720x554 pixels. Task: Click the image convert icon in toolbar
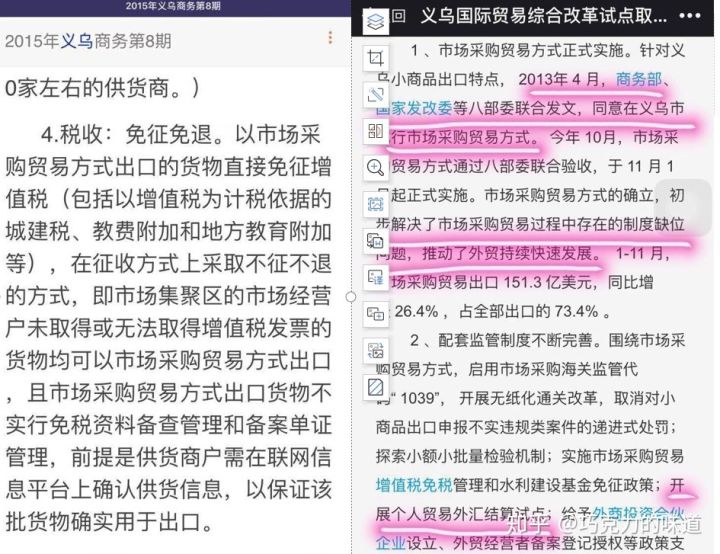point(376,350)
